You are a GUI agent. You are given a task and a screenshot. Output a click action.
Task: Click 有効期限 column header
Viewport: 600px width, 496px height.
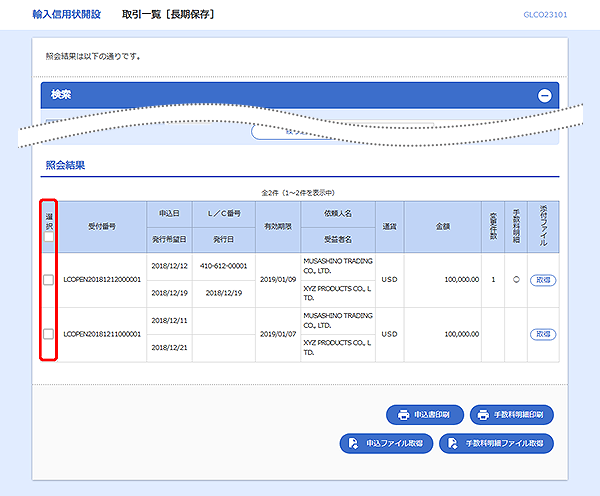[x=278, y=227]
